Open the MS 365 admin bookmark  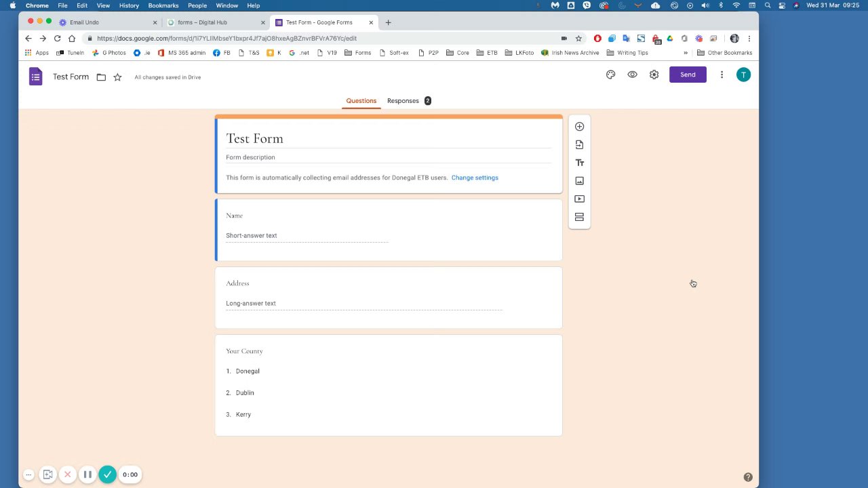click(182, 53)
